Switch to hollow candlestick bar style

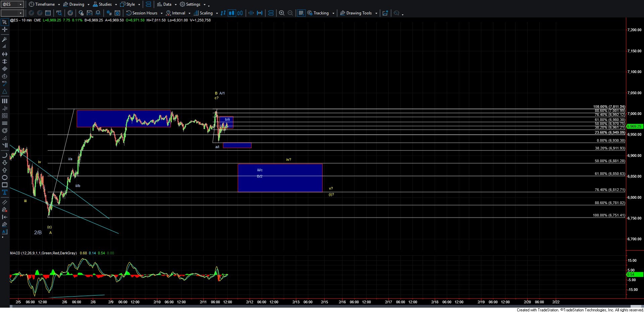tap(240, 13)
